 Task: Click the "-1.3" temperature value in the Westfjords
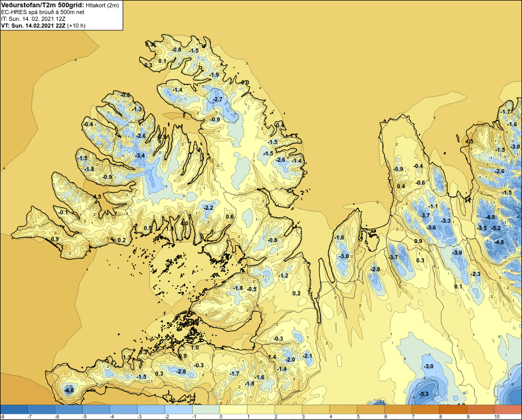click(137, 109)
